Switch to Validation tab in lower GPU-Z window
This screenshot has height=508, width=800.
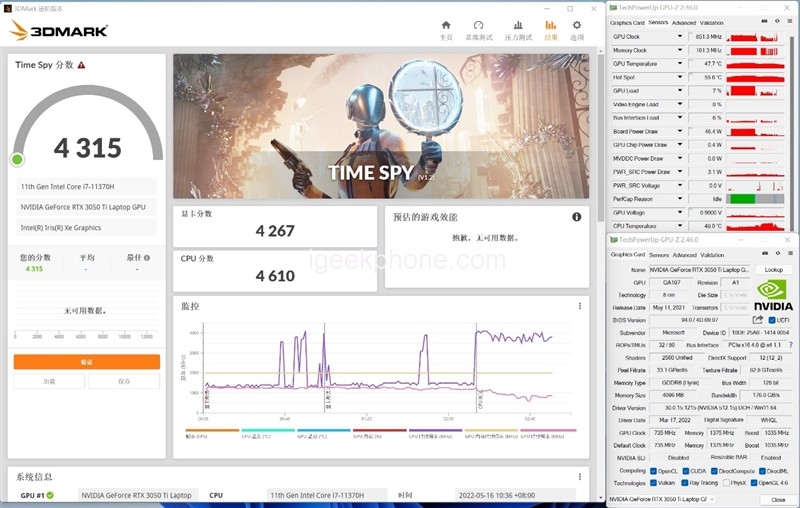click(x=711, y=255)
